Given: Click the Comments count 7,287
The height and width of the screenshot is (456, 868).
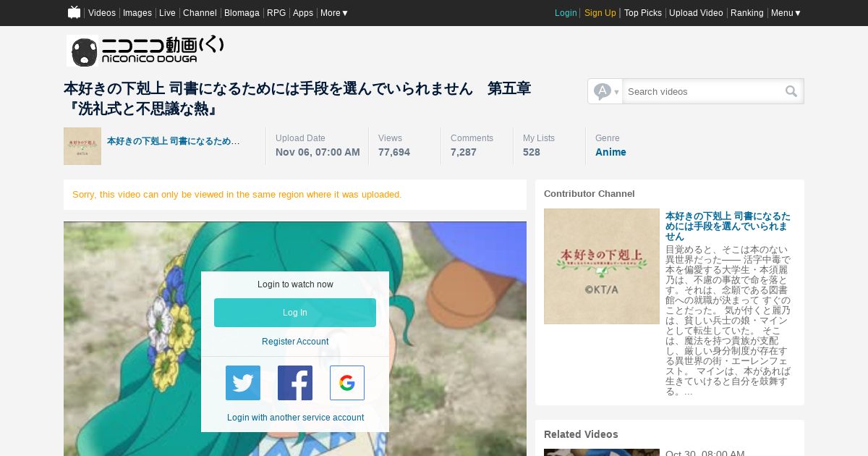Looking at the screenshot, I should [x=464, y=152].
